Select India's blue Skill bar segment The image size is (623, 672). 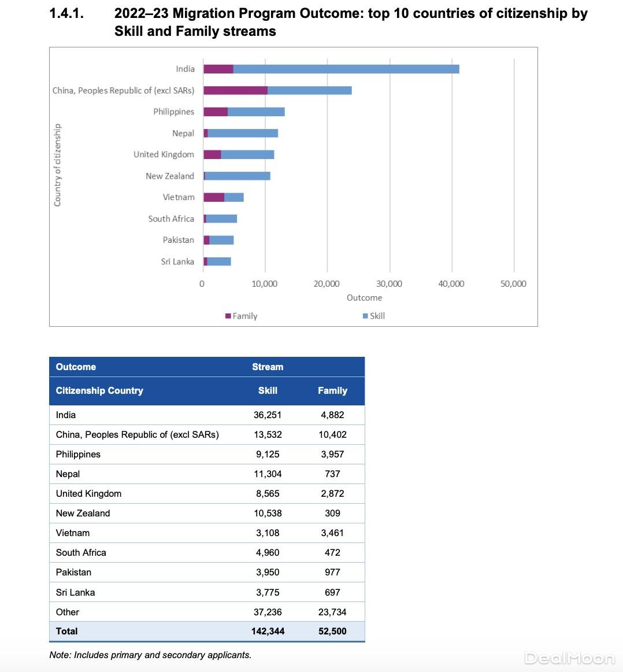pos(346,69)
